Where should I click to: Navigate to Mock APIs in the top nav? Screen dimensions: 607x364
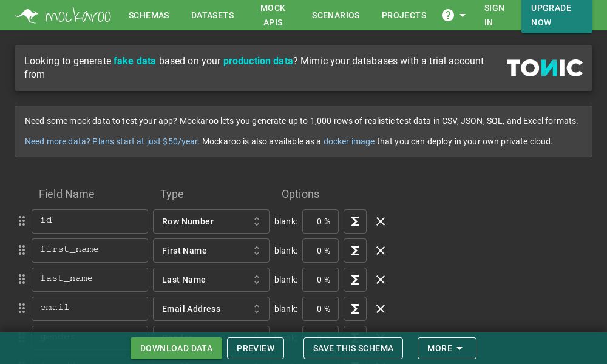tap(273, 15)
